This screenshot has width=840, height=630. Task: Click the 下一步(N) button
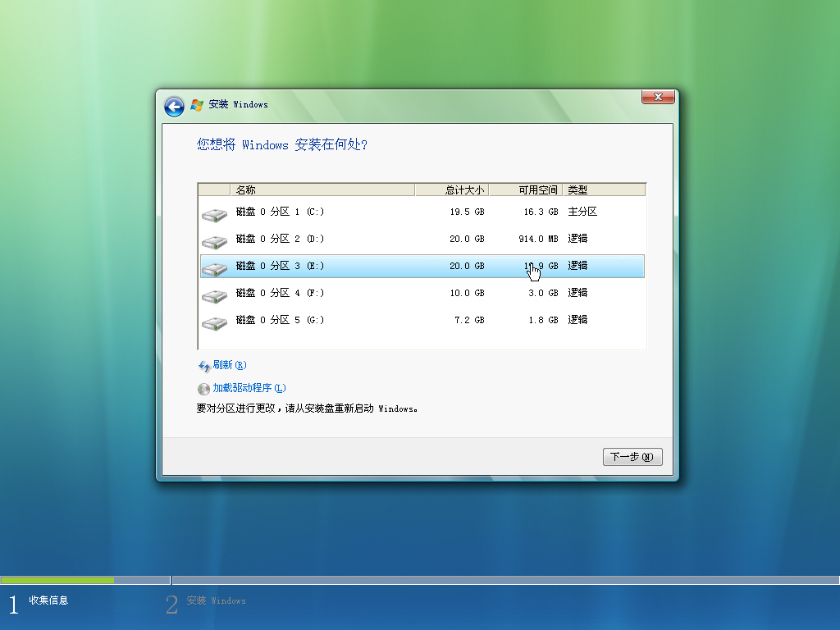point(632,457)
